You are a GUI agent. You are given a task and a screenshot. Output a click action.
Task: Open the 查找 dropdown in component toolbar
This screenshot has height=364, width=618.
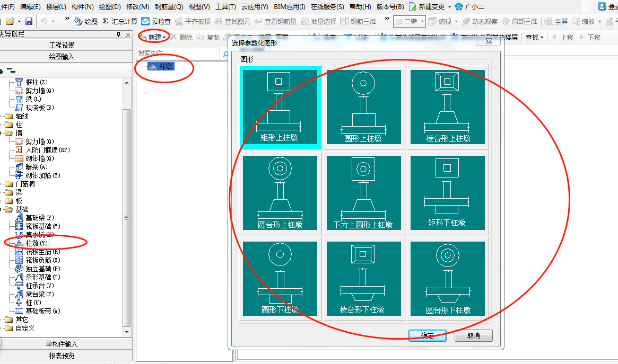coord(534,38)
